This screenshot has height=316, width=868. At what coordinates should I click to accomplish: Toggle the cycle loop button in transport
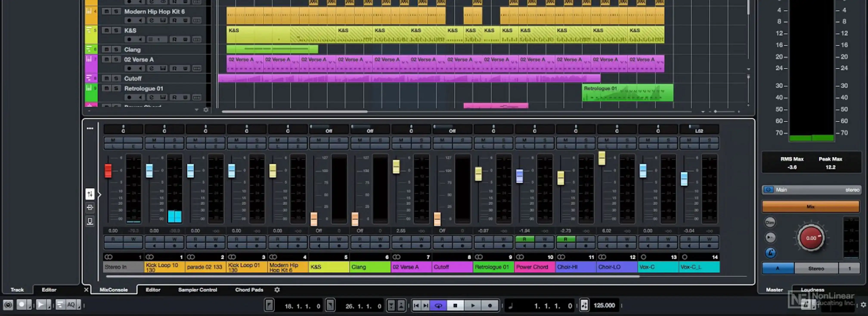(438, 305)
